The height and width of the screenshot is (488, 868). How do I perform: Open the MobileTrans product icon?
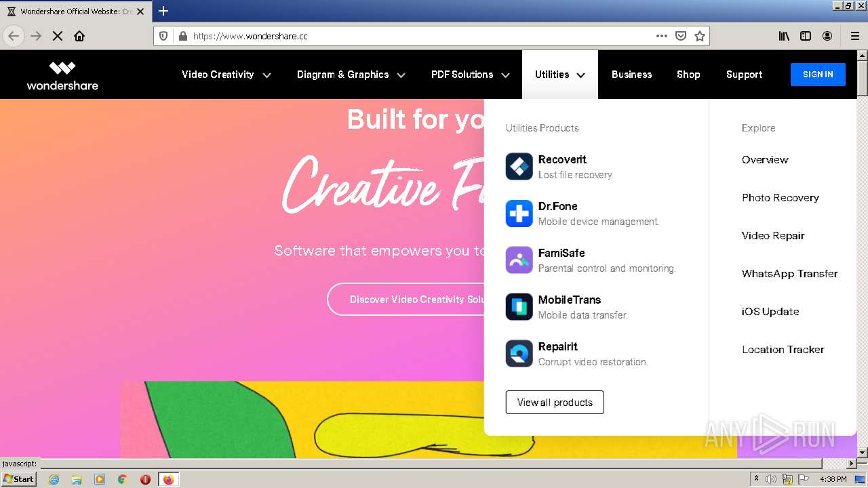coord(519,307)
